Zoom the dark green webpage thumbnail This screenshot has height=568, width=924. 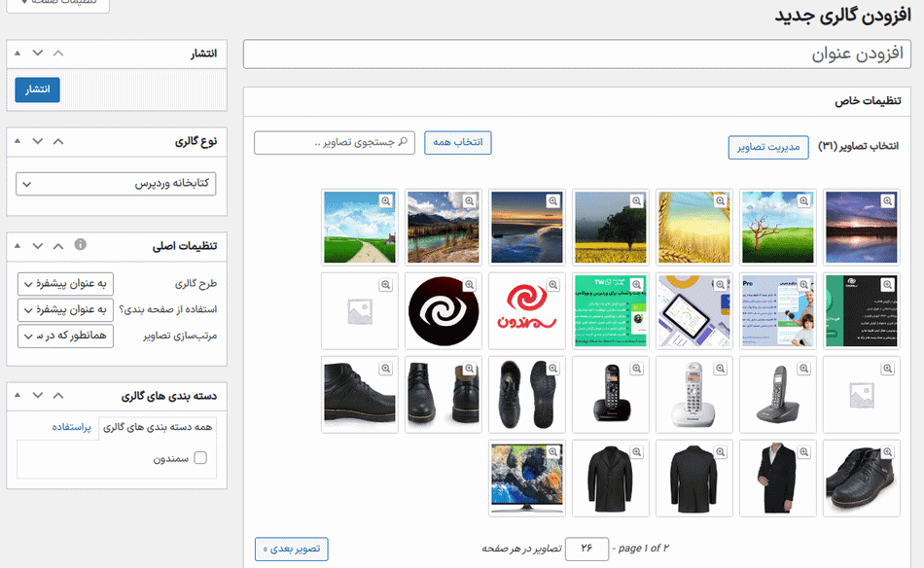[x=887, y=285]
